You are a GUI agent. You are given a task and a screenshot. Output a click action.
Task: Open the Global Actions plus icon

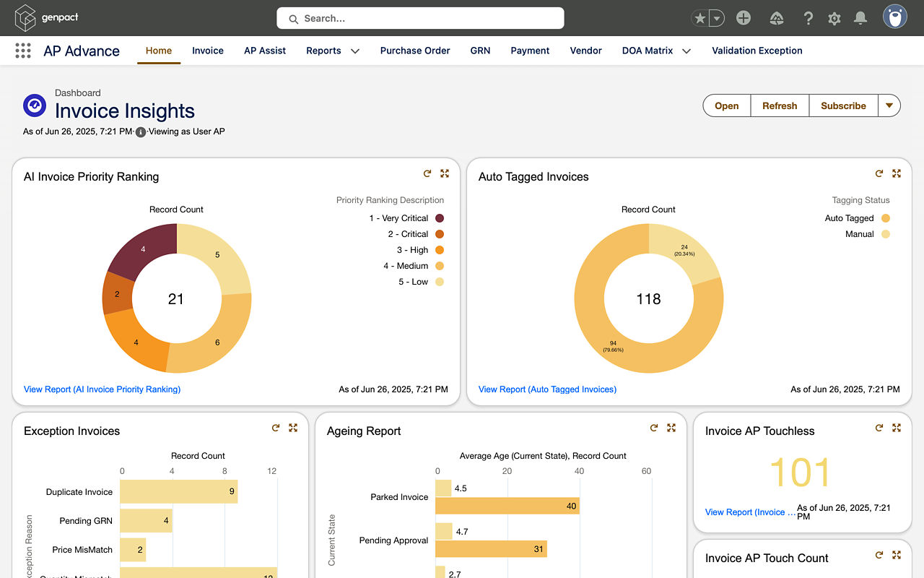click(x=744, y=18)
